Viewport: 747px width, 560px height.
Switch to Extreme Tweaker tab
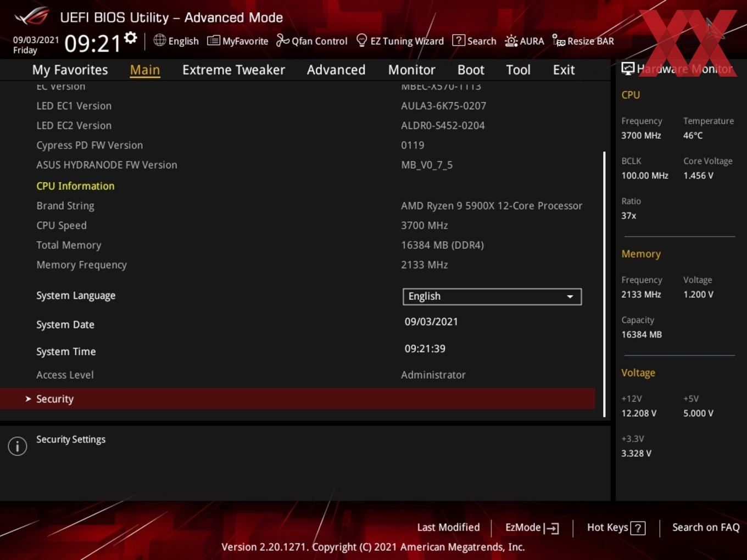[x=233, y=70]
